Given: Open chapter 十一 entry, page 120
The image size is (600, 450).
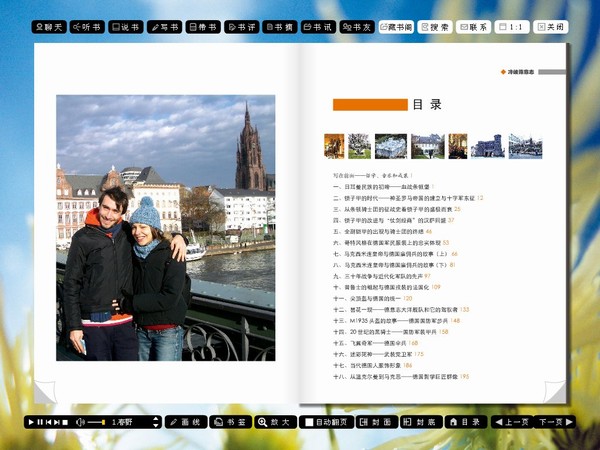Looking at the screenshot, I should pos(373,298).
